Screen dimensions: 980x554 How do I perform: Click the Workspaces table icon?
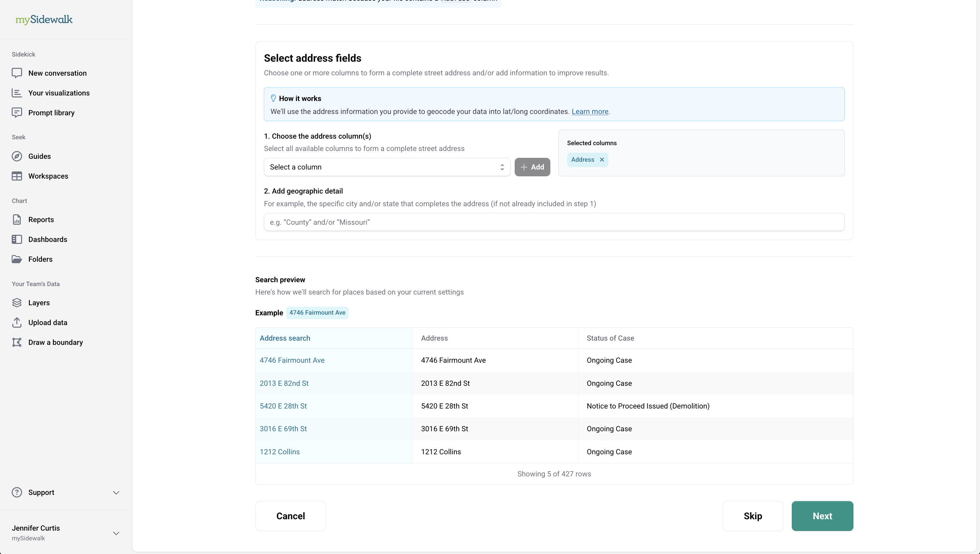tap(17, 176)
